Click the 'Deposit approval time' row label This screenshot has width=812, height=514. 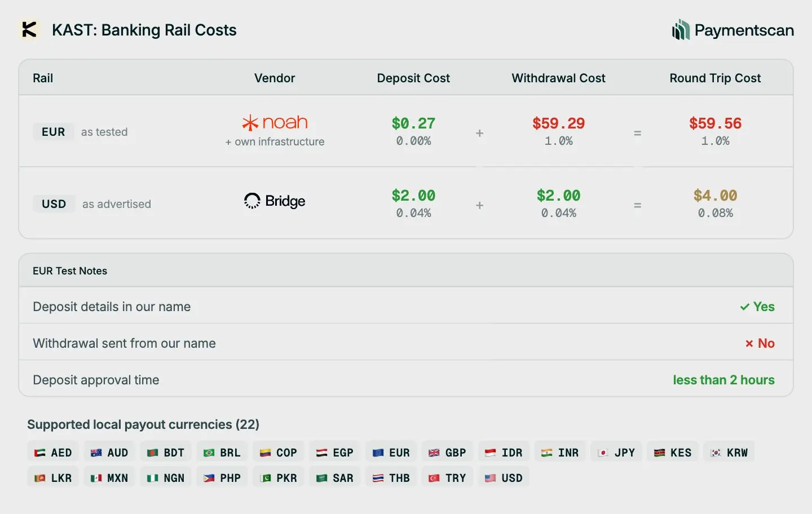click(96, 380)
